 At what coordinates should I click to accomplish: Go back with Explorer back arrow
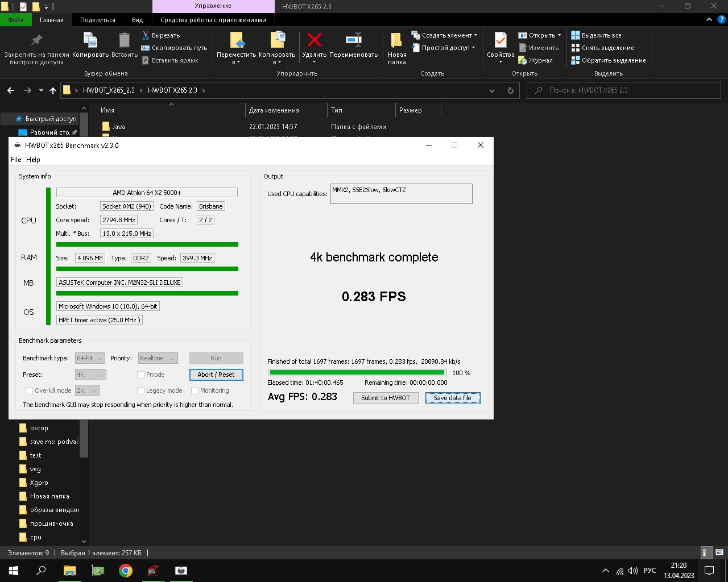11,90
